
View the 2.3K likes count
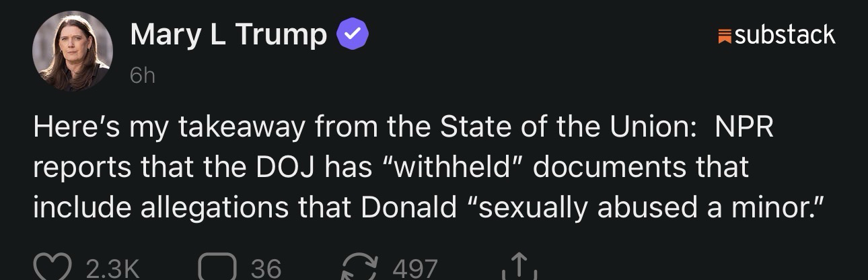112,269
